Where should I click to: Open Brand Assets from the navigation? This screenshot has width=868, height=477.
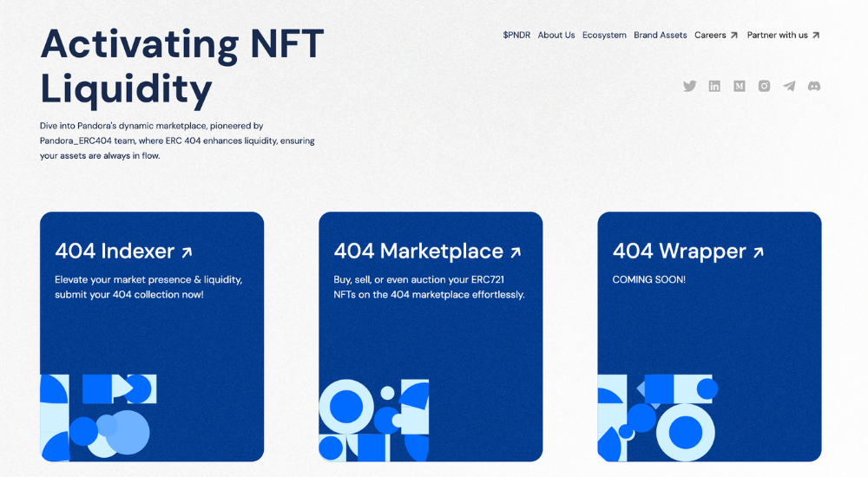pyautogui.click(x=661, y=36)
